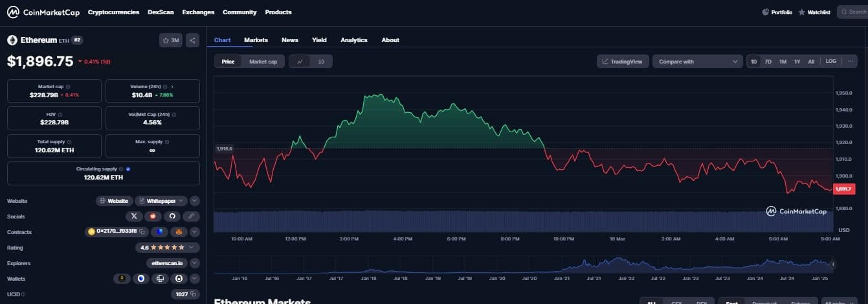This screenshot has width=868, height=304.
Task: Open chart more options ellipsis
Action: point(851,62)
